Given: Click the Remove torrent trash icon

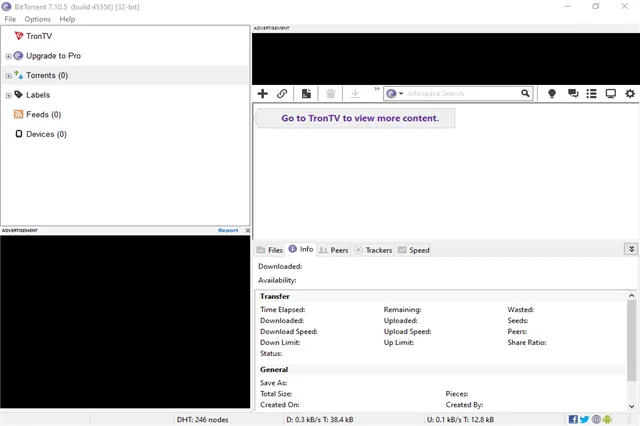Looking at the screenshot, I should 331,93.
